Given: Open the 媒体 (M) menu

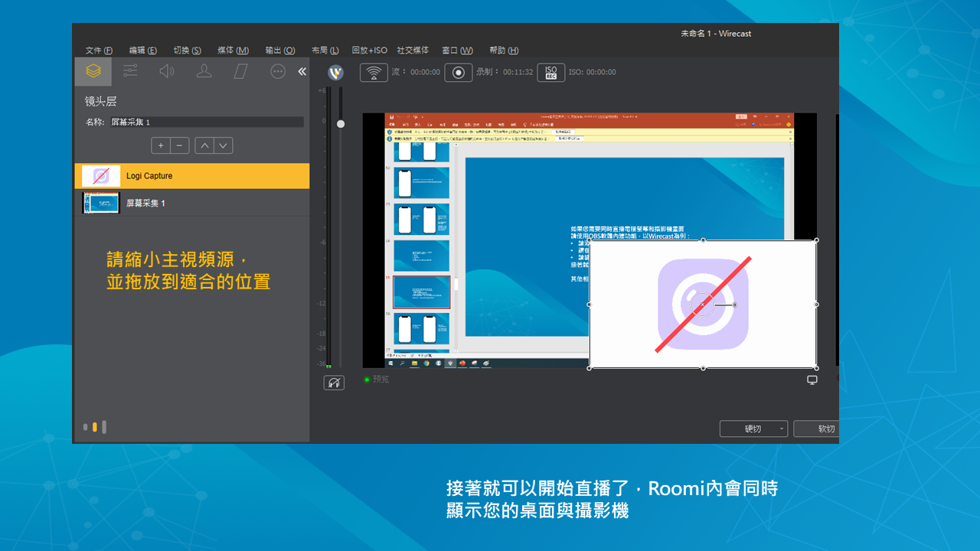Looking at the screenshot, I should 233,51.
